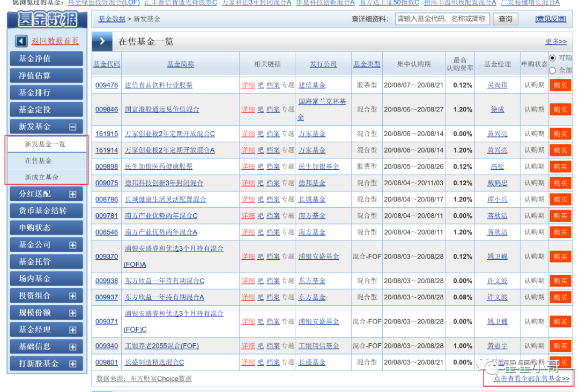Expand the 规模份额 sidebar section
Screen dimensions: 579x392
[x=73, y=313]
